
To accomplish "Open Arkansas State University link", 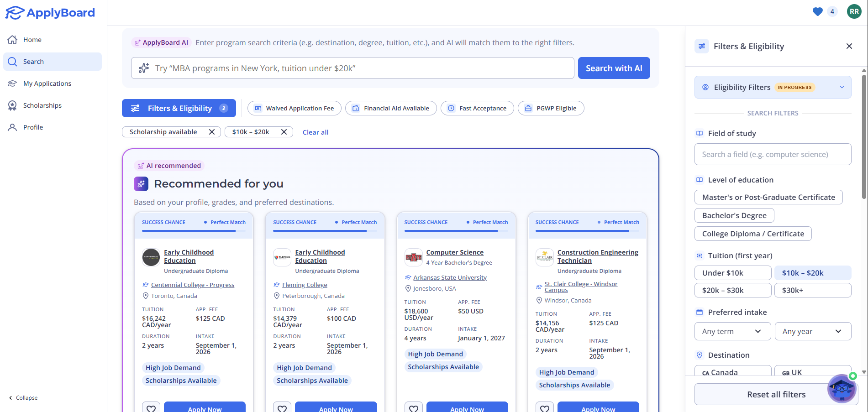I will [x=450, y=277].
